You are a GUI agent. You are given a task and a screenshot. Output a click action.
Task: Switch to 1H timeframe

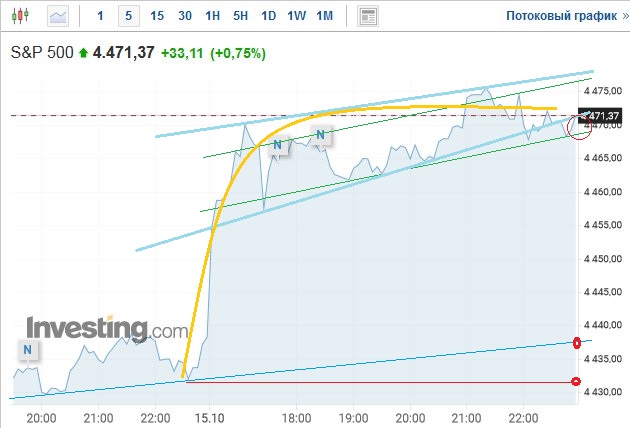213,16
